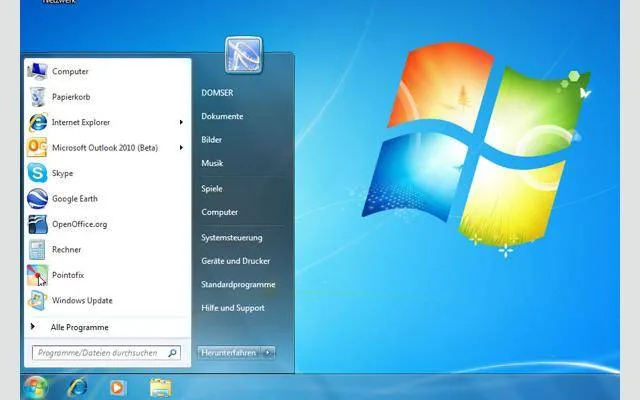Start Skype via its icon
The height and width of the screenshot is (400, 640).
tap(37, 173)
